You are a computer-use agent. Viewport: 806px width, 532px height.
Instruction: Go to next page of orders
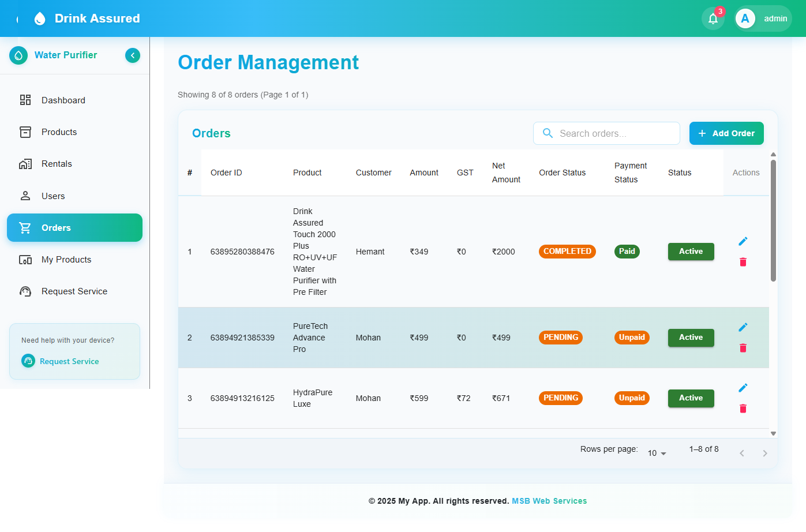(x=764, y=454)
